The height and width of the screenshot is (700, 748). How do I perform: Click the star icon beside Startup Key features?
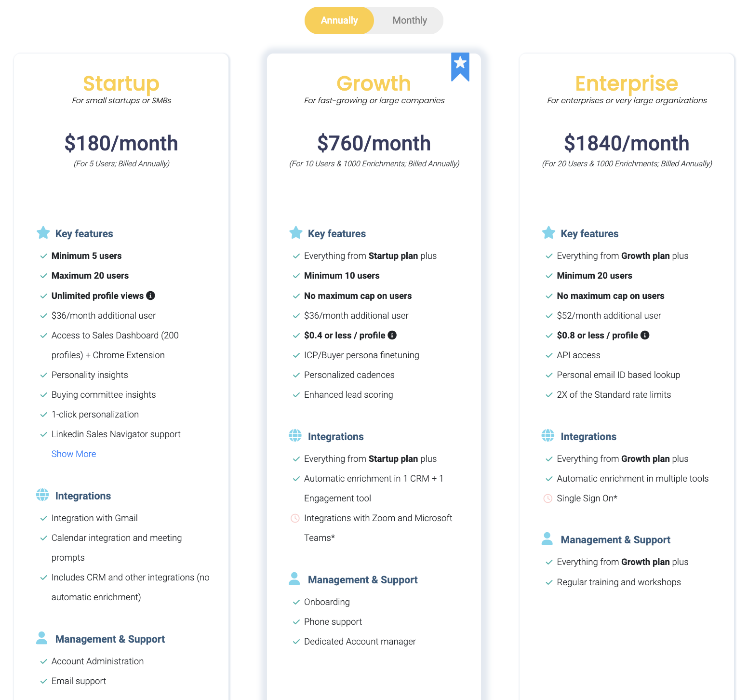43,233
